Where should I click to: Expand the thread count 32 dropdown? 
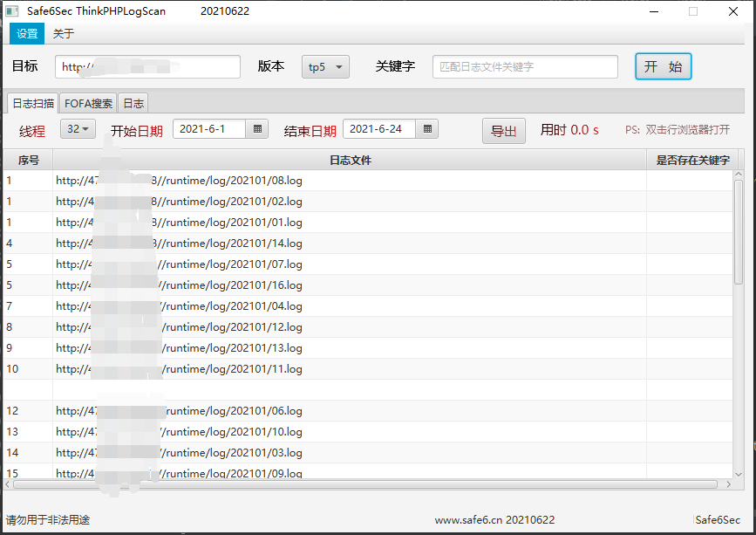(78, 129)
